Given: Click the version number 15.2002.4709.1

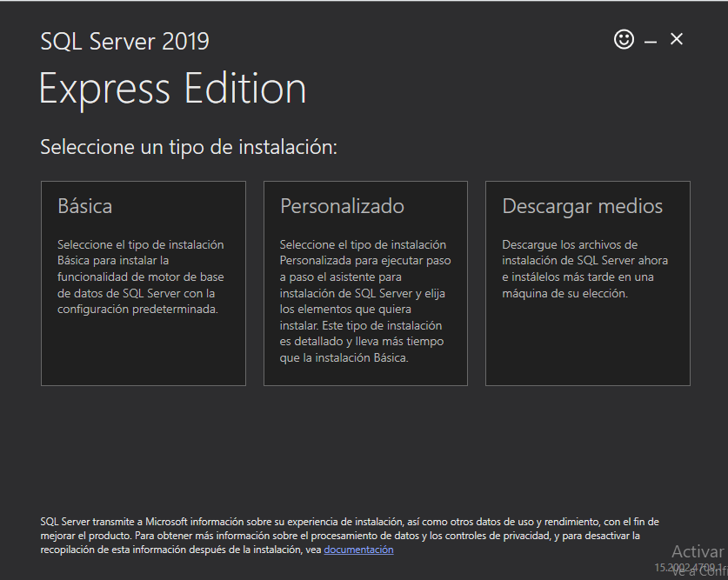Looking at the screenshot, I should pyautogui.click(x=688, y=567).
